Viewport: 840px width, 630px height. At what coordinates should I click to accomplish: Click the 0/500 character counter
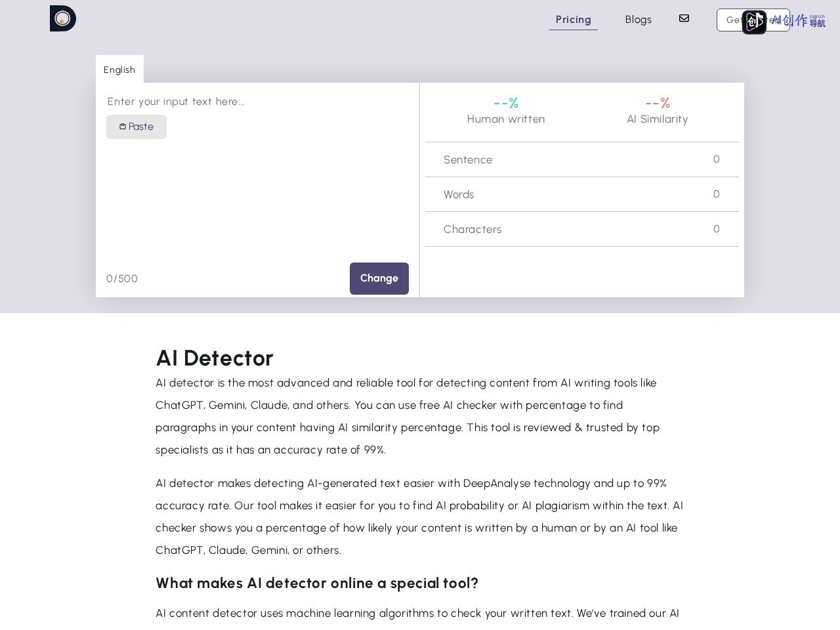122,278
